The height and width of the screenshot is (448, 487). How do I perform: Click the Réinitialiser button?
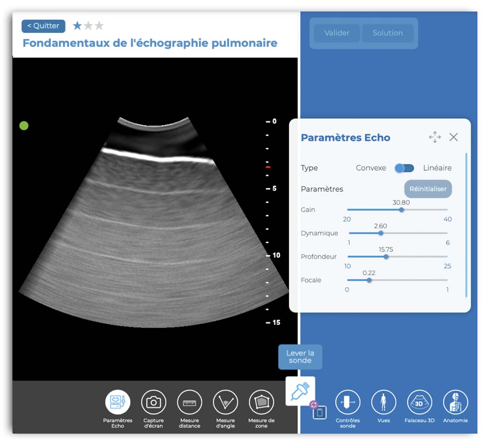click(428, 189)
